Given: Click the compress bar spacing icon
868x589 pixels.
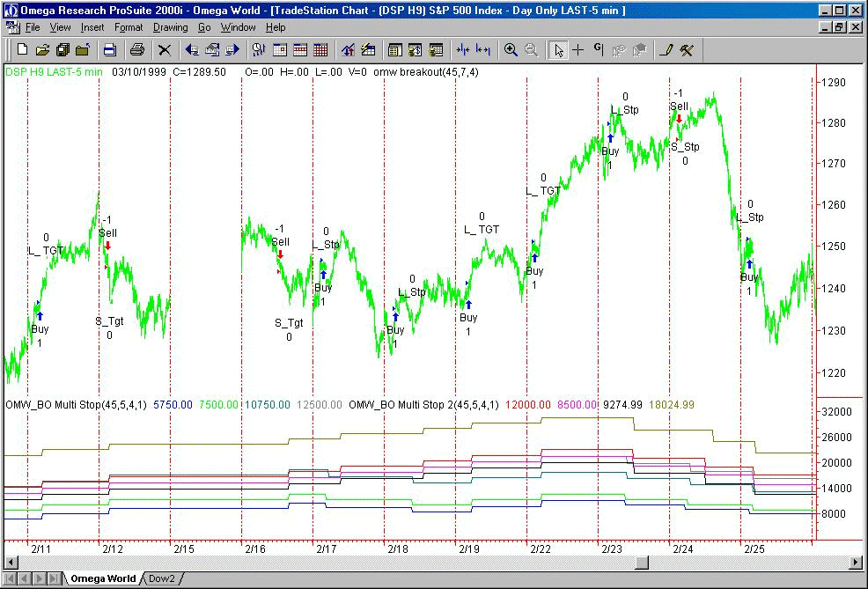Looking at the screenshot, I should [462, 50].
